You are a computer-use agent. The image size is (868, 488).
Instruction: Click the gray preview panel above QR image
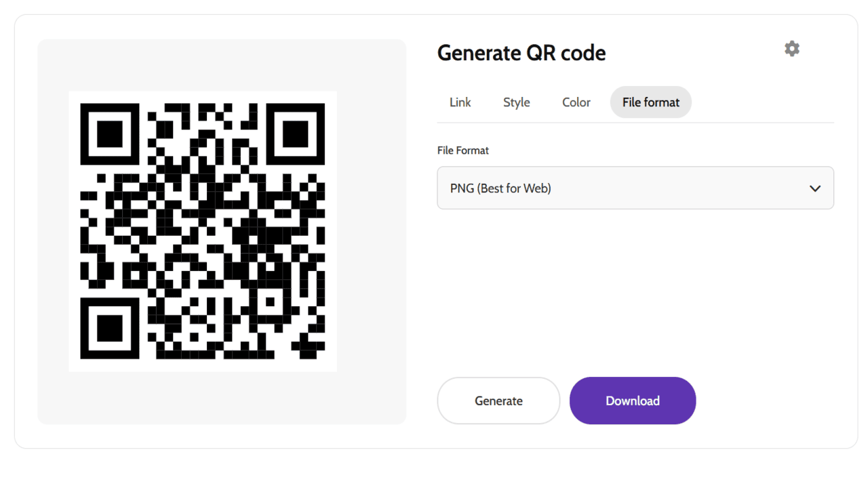222,64
